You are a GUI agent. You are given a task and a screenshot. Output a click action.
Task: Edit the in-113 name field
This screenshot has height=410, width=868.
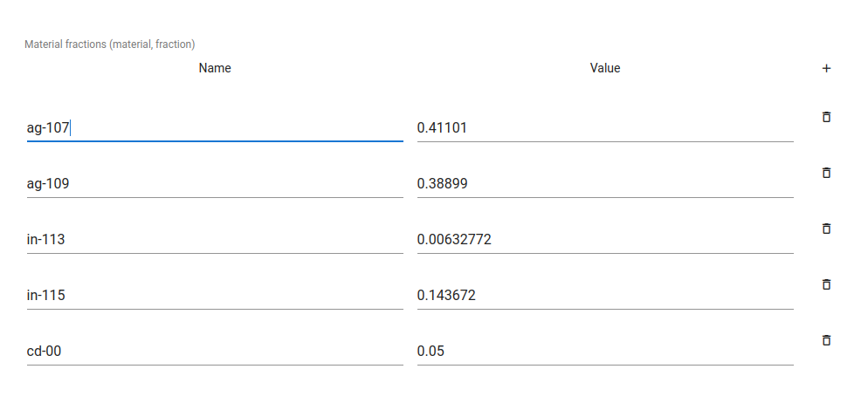pos(215,240)
